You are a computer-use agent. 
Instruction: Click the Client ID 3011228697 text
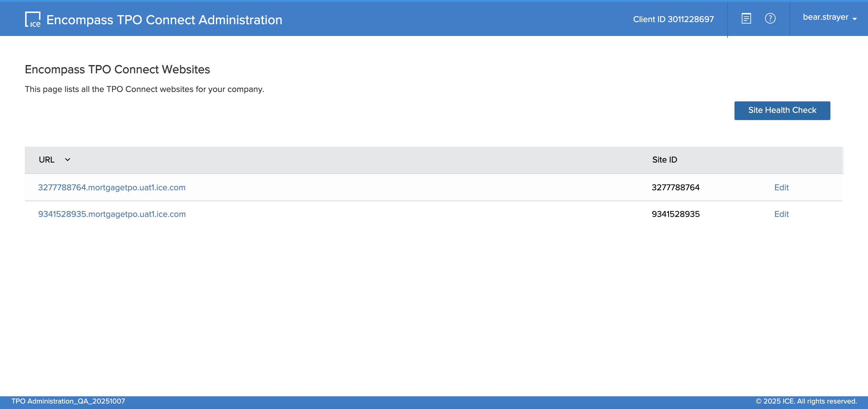tap(673, 19)
